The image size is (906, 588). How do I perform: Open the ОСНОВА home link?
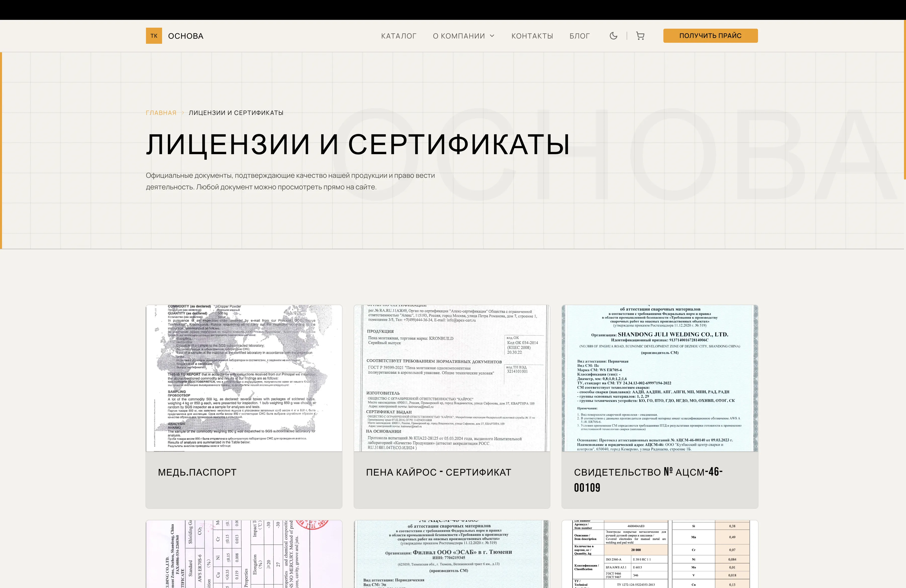(x=186, y=36)
